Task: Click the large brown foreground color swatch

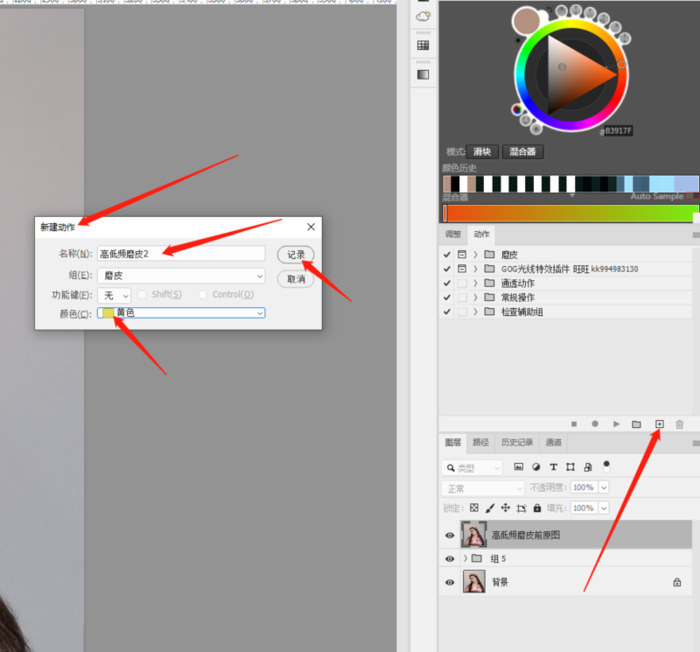Action: pyautogui.click(x=526, y=20)
